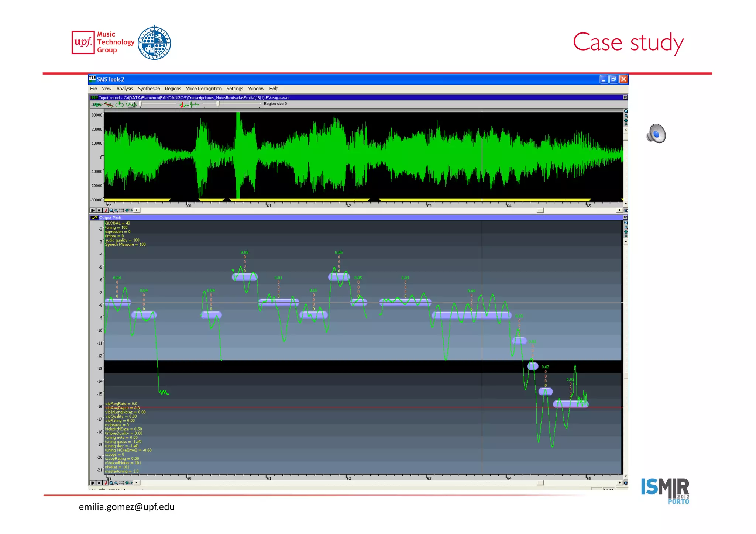Open the Voice Recognition menu
The height and width of the screenshot is (534, 756).
204,89
